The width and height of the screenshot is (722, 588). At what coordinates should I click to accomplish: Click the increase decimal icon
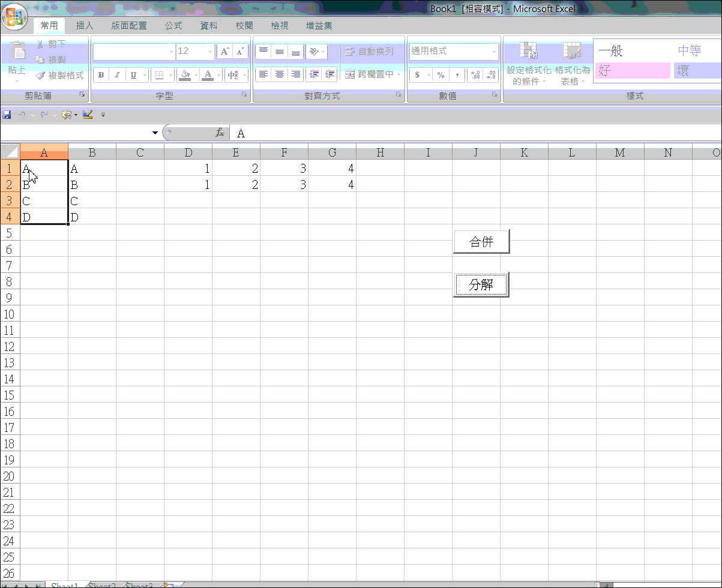coord(475,75)
